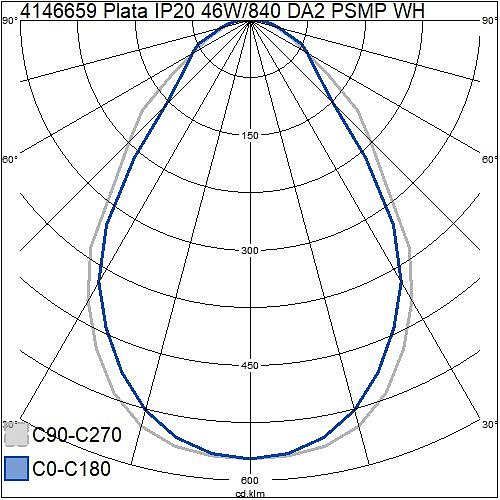This screenshot has height=500, width=500.
Task: Click the blue curve's bottom peak
Action: tap(250, 458)
